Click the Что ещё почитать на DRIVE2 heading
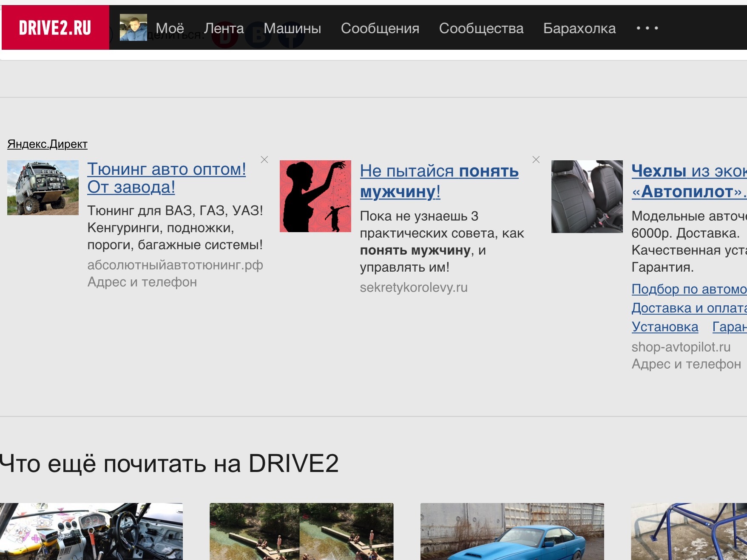 point(169,463)
